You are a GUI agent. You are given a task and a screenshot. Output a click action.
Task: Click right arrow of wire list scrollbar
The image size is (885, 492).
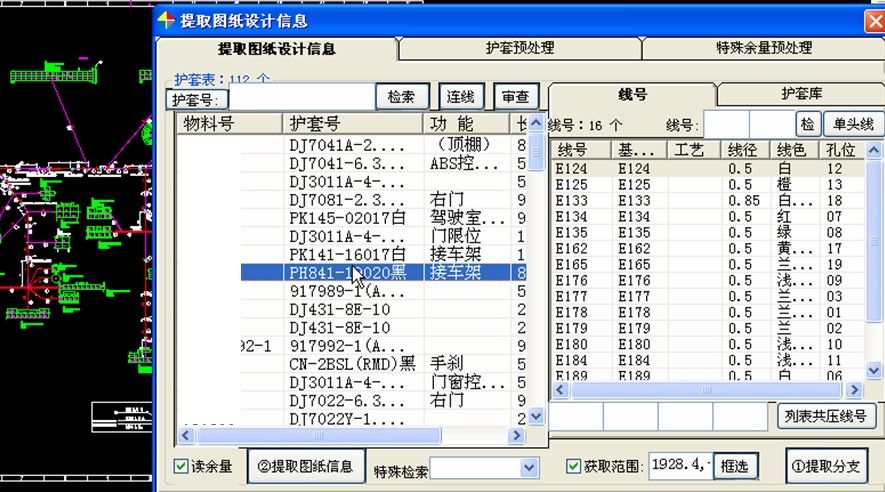(x=855, y=390)
